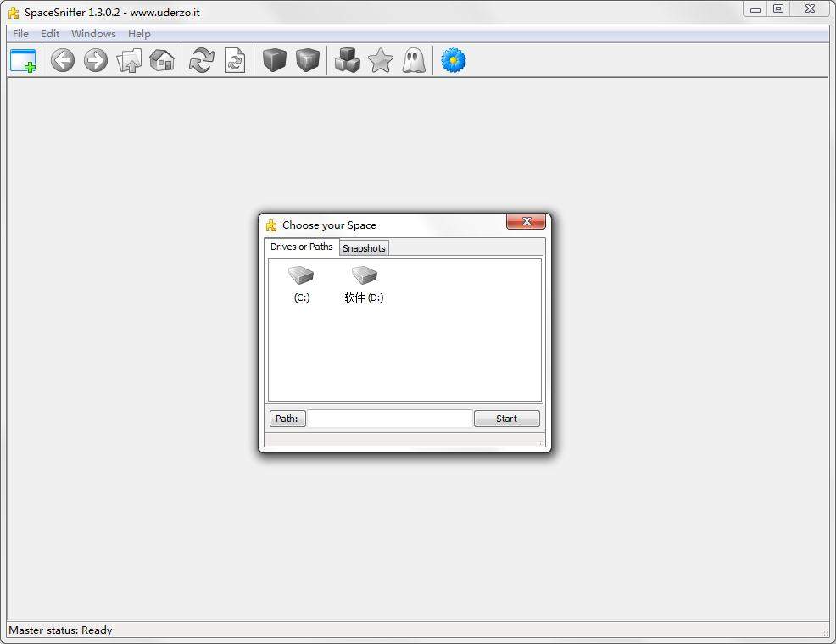The width and height of the screenshot is (836, 644).
Task: Start a new master scan using refresh arrows
Action: pos(202,61)
